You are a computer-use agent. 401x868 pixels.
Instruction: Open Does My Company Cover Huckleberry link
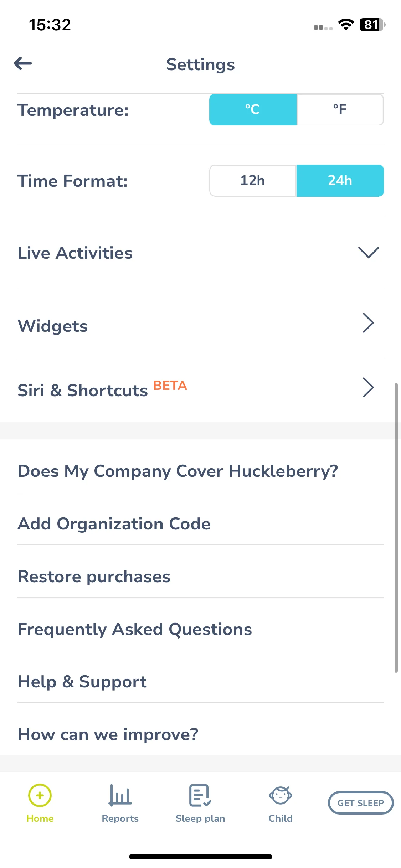[x=200, y=471]
